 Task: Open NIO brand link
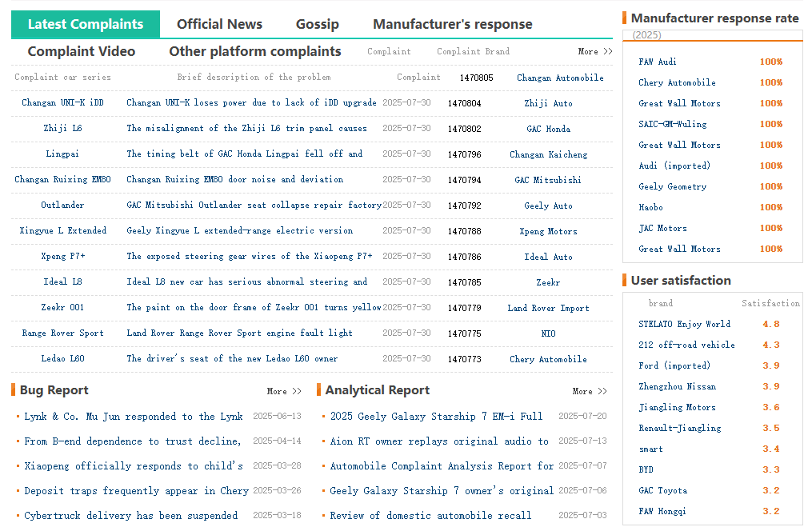pos(549,333)
